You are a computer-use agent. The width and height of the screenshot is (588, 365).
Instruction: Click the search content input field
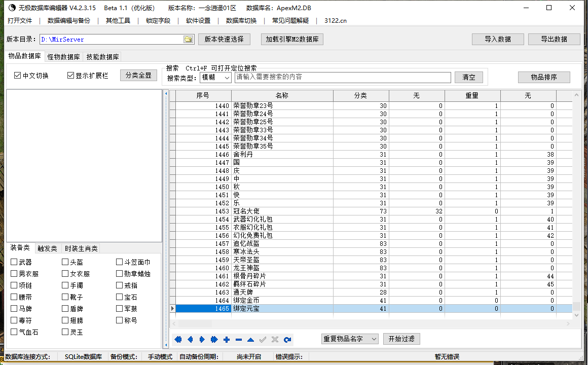pos(343,77)
